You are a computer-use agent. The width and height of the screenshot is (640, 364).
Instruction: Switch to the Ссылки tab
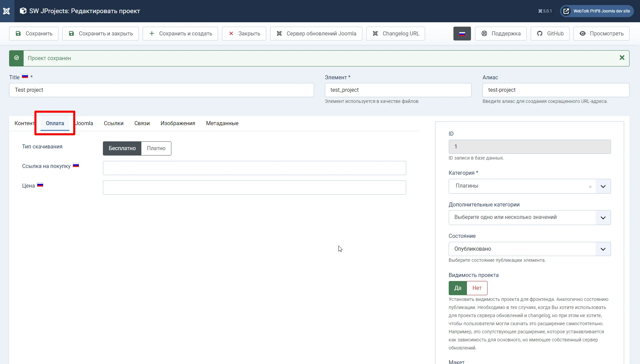(114, 123)
